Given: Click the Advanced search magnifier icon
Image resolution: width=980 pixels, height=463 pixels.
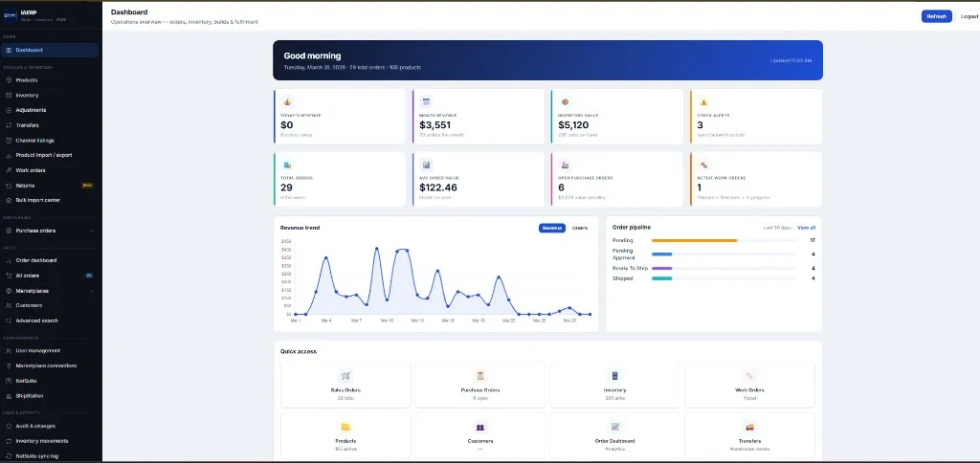Looking at the screenshot, I should tap(9, 320).
